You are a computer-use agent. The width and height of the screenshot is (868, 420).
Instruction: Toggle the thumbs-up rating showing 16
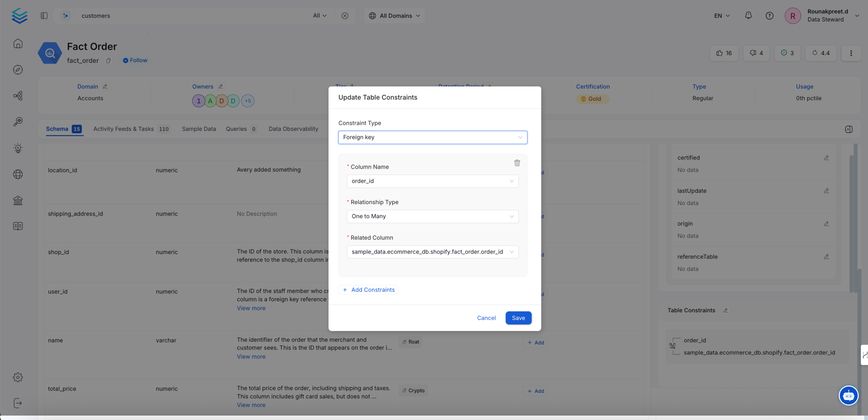click(x=724, y=53)
